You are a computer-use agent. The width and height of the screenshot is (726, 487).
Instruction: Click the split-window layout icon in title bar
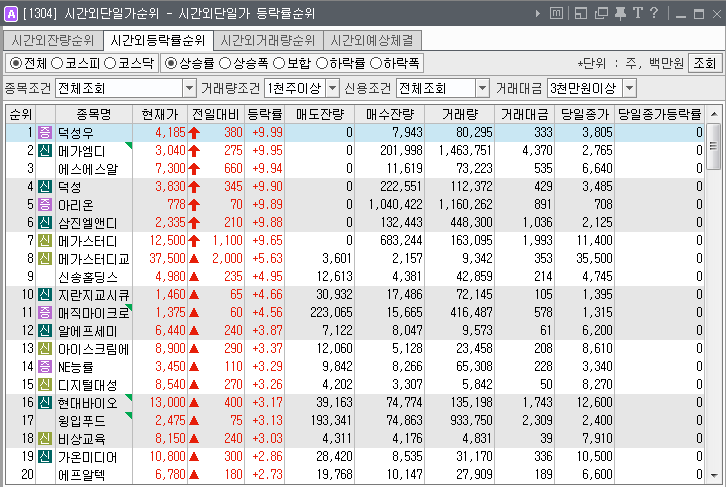click(581, 13)
